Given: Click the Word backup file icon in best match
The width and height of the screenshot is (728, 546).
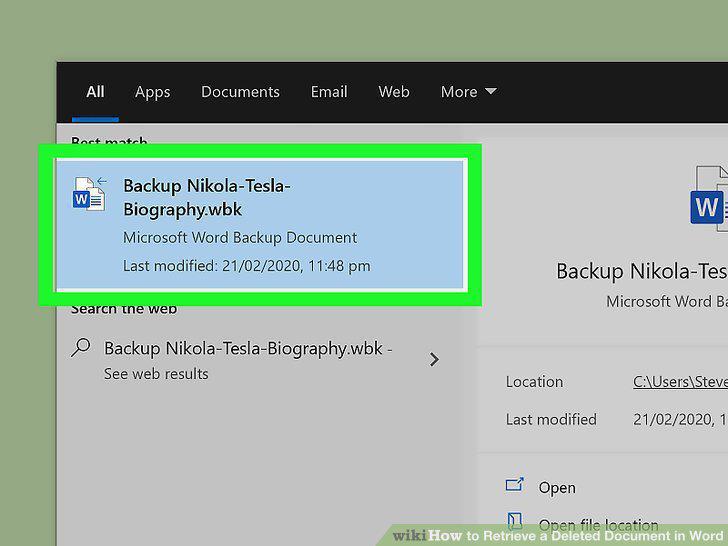Looking at the screenshot, I should [89, 194].
